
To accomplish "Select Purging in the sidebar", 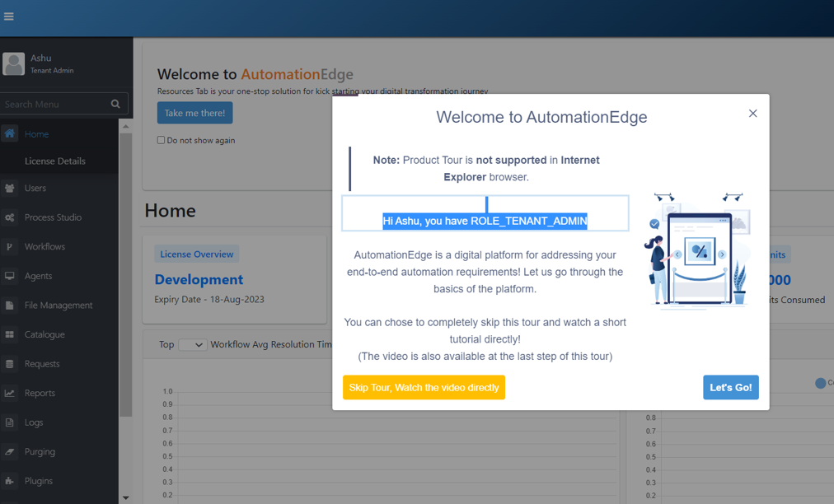I will click(40, 451).
